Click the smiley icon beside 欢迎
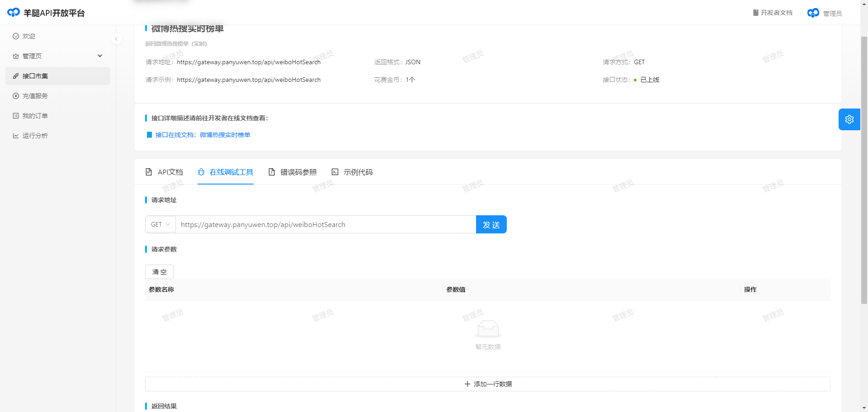 (x=16, y=36)
